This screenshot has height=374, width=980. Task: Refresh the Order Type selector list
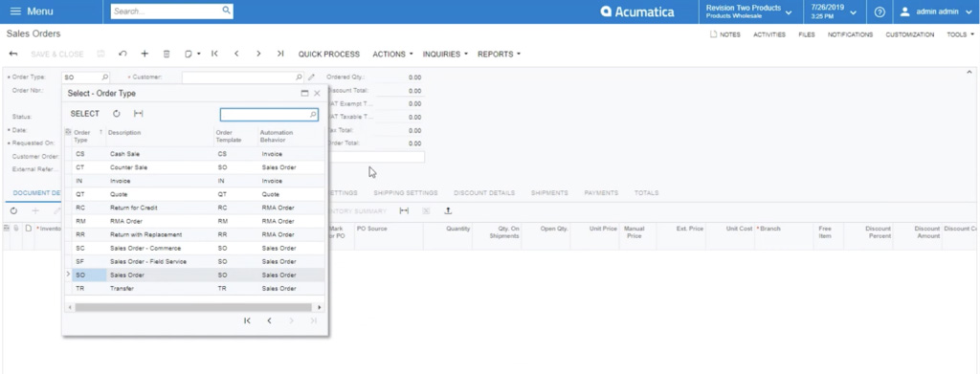click(116, 114)
